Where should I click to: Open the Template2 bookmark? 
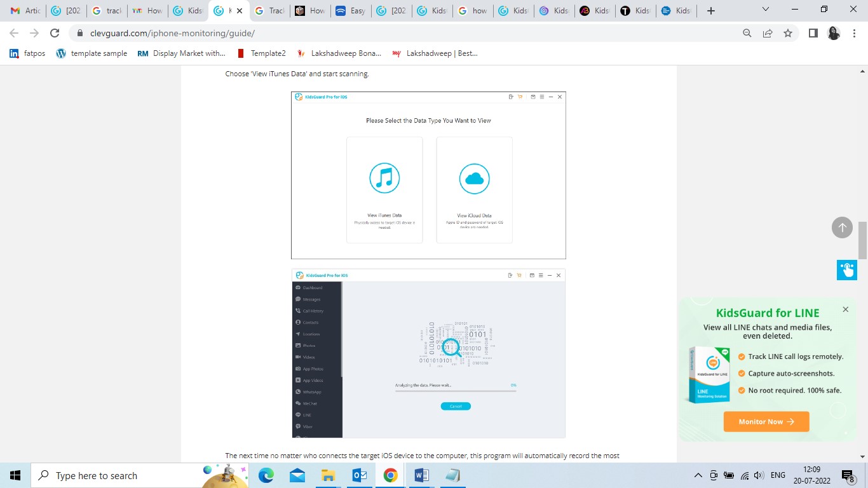click(x=261, y=53)
